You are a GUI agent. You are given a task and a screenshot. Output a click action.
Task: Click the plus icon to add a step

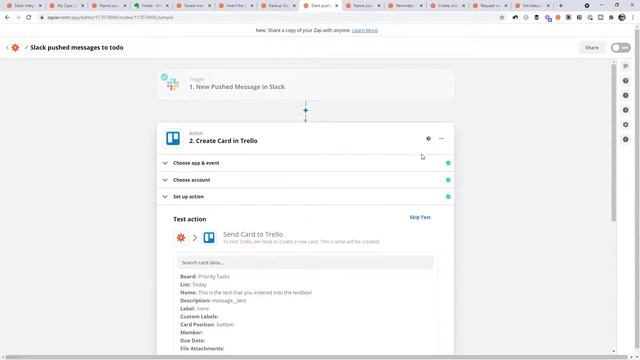[305, 110]
